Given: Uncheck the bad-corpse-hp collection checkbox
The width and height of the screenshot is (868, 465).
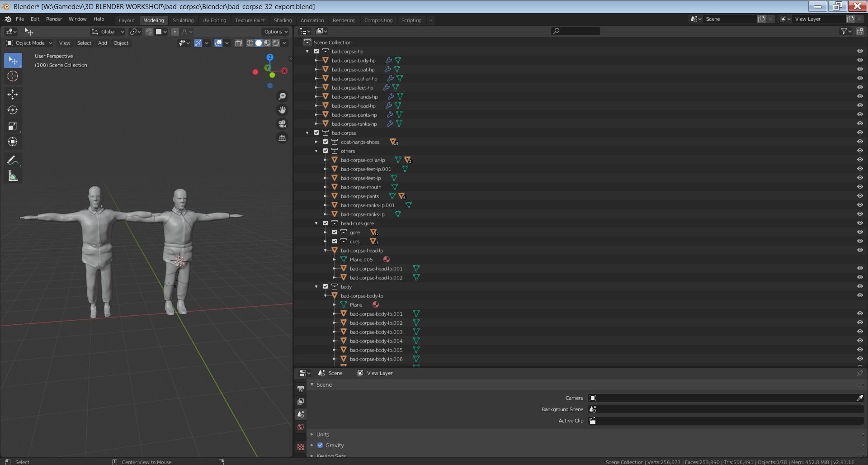Looking at the screenshot, I should pos(316,51).
